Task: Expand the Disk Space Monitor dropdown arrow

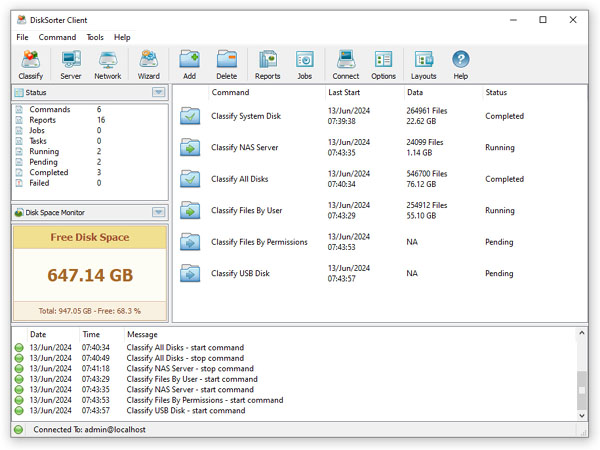Action: (x=158, y=212)
